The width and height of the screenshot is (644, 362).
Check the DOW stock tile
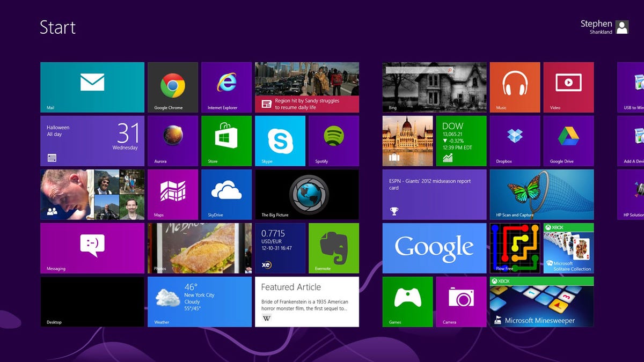461,141
